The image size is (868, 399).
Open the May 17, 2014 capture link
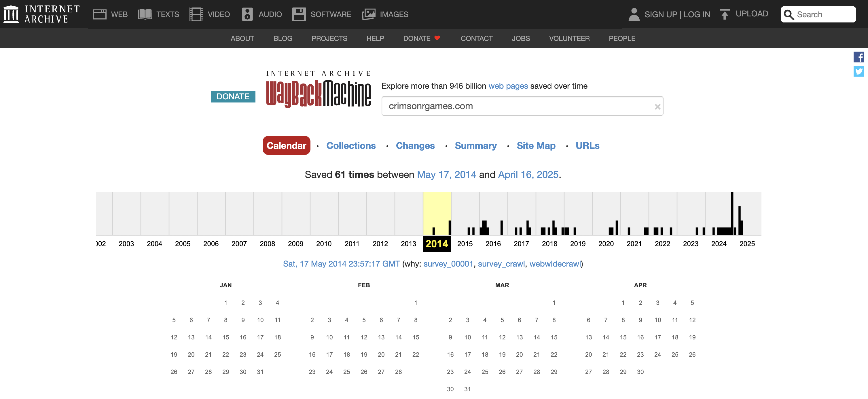(446, 174)
